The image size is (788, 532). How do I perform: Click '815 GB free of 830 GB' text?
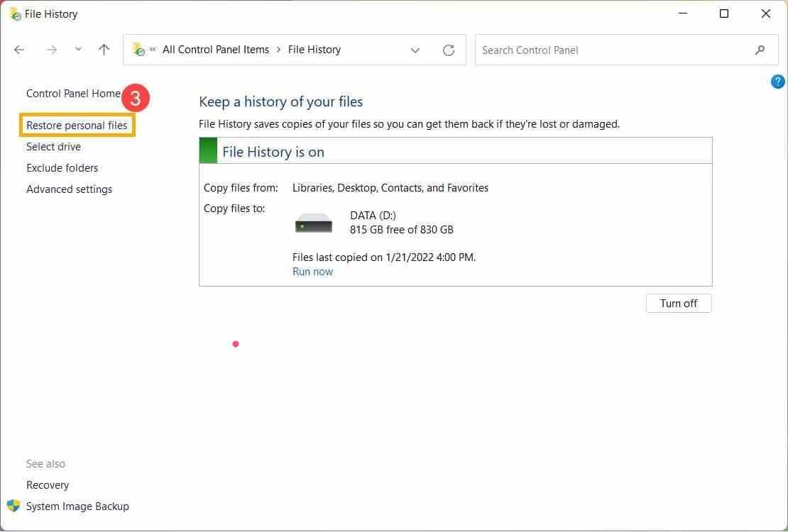click(402, 230)
